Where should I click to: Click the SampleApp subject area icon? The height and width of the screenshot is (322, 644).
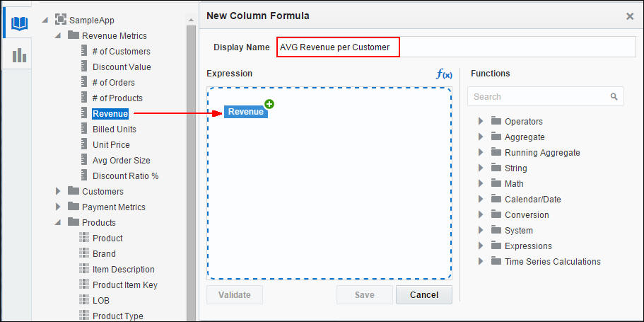click(x=61, y=20)
